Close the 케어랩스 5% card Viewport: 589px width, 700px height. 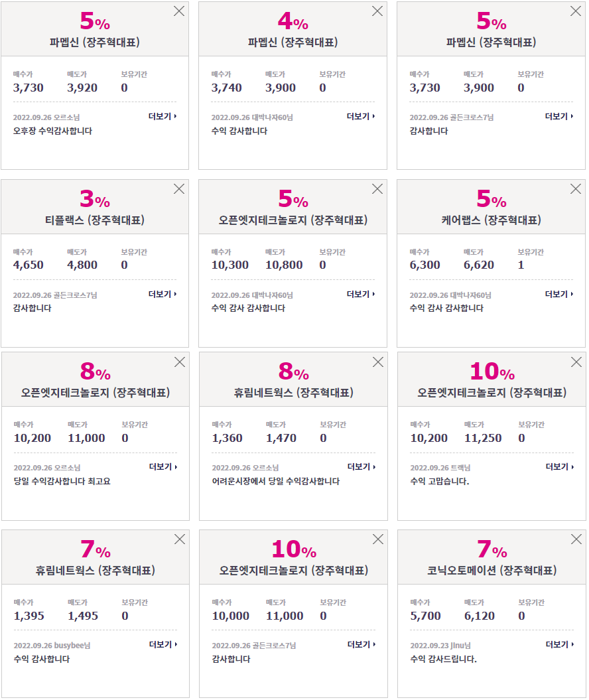[576, 189]
